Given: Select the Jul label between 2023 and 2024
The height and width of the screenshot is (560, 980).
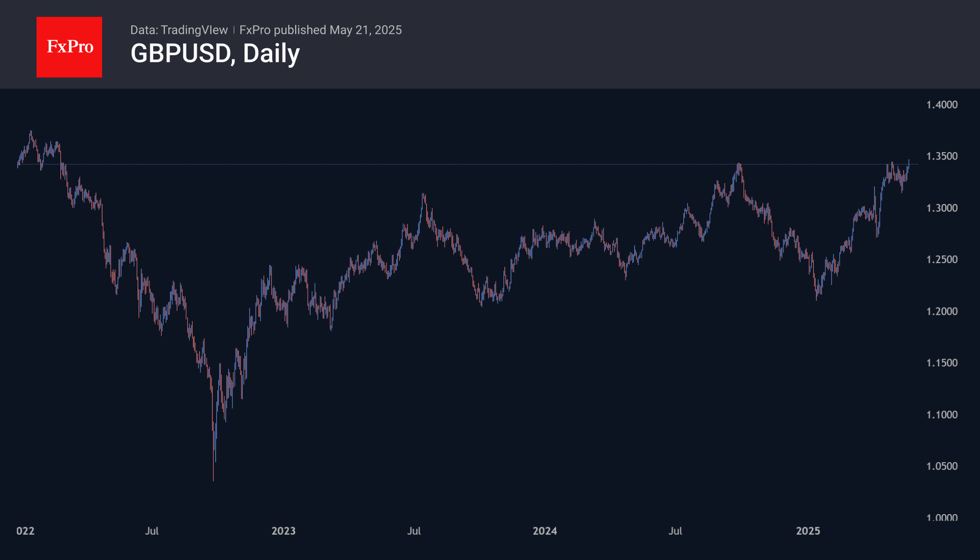Looking at the screenshot, I should coord(414,531).
